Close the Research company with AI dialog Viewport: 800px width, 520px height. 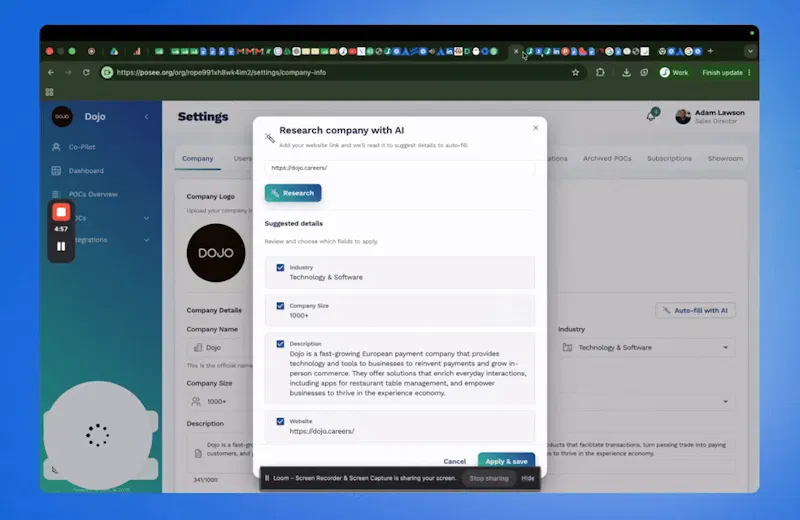pos(536,128)
